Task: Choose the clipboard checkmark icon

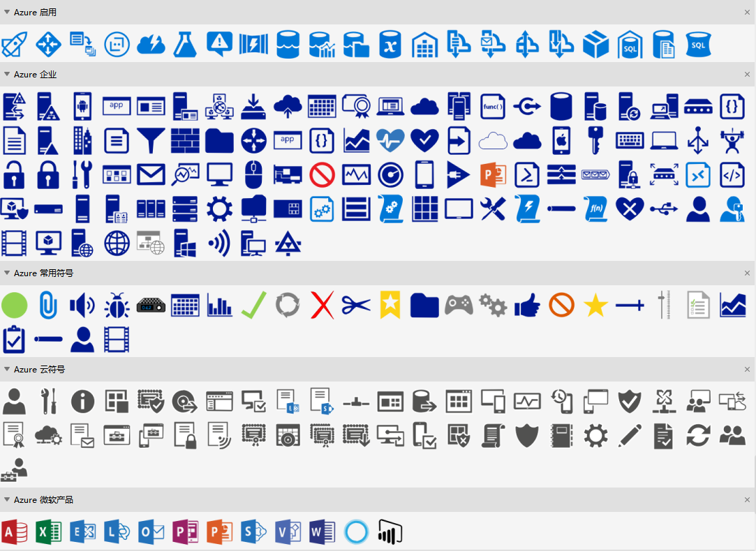Action: (x=14, y=340)
